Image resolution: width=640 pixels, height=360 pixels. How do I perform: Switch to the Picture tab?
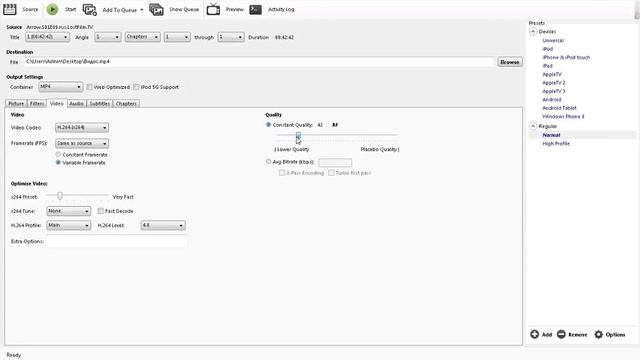[x=16, y=104]
